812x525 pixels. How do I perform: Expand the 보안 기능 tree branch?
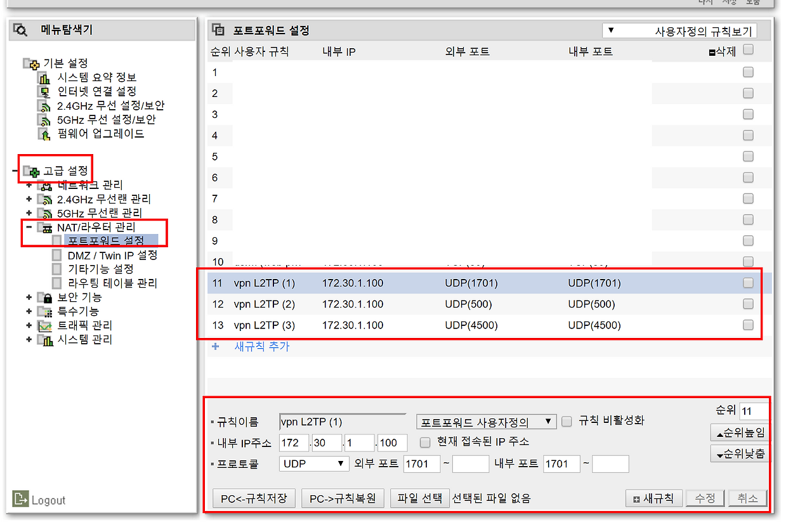click(x=29, y=297)
